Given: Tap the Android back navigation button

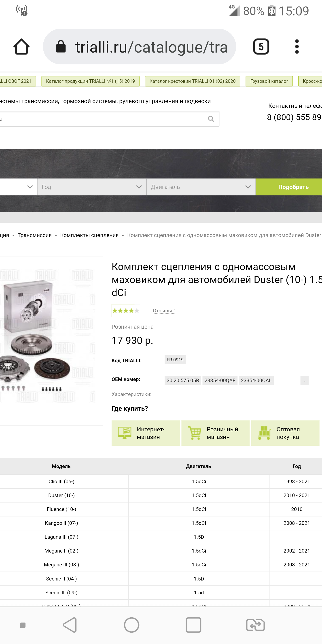Looking at the screenshot, I should (70, 625).
